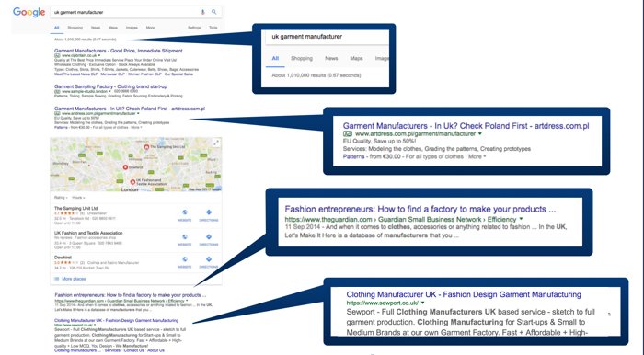Select the Dewhirst listing title

pos(63,258)
